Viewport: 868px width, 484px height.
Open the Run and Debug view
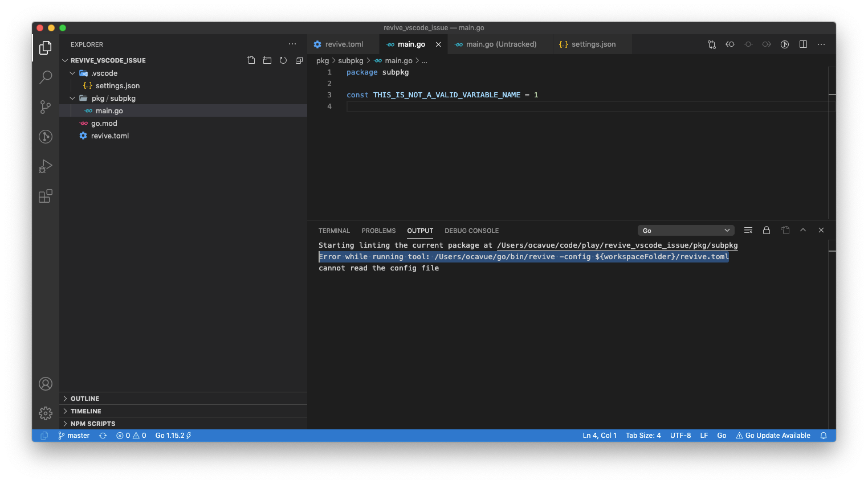tap(45, 166)
